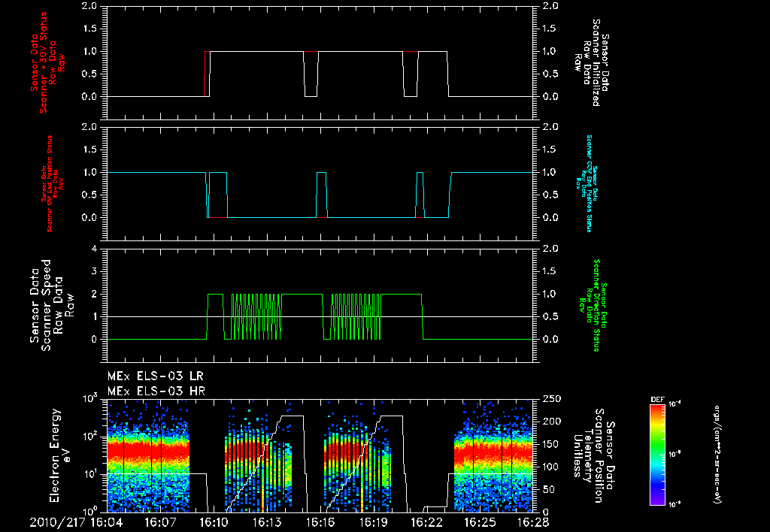Viewport: 770px width, 532px height.
Task: Click the Scanner Initialized Raw Data axis title
Action: point(591,63)
